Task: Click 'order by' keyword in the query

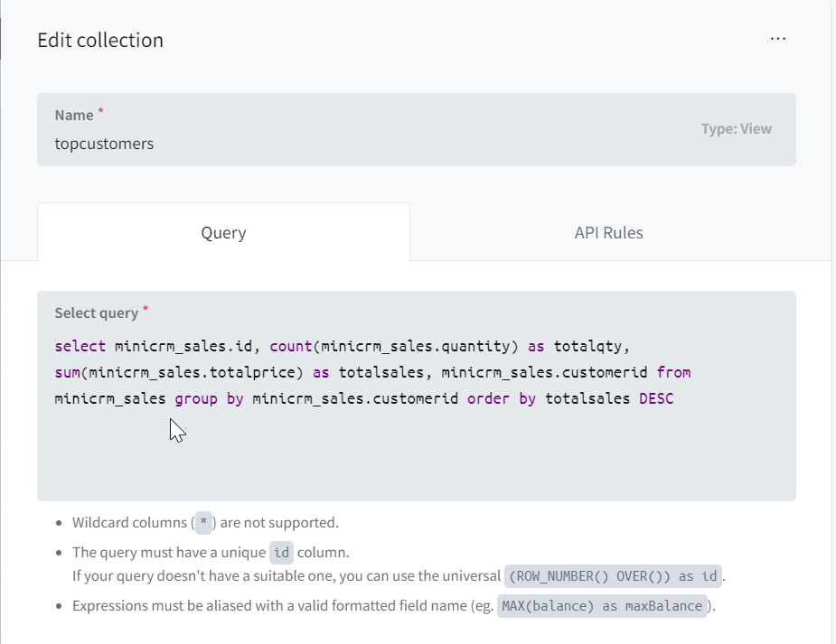Action: 502,399
